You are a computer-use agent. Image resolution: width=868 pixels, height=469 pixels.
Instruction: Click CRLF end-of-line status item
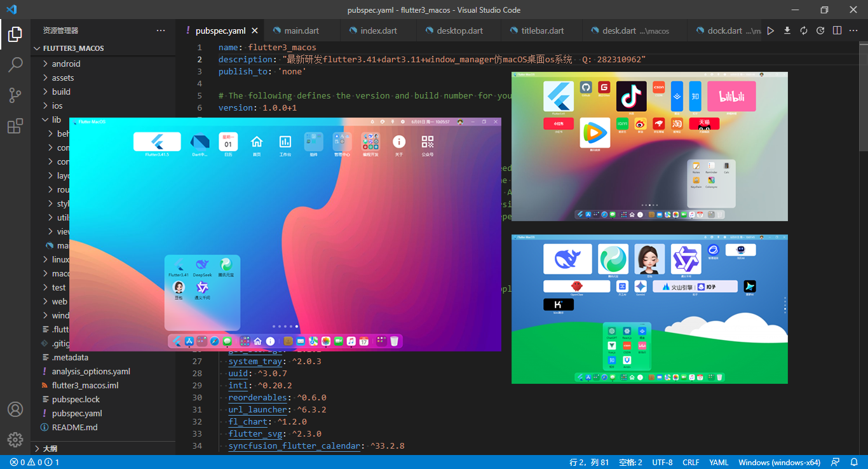(x=691, y=462)
